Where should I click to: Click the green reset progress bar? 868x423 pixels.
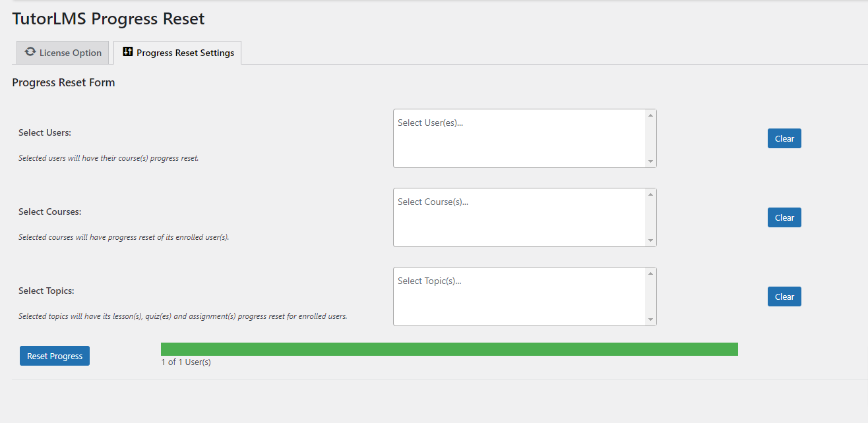pos(449,349)
